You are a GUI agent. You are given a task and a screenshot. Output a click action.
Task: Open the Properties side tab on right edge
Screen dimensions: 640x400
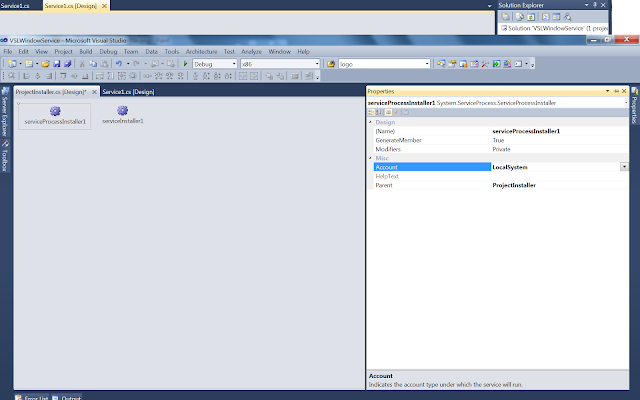click(635, 106)
